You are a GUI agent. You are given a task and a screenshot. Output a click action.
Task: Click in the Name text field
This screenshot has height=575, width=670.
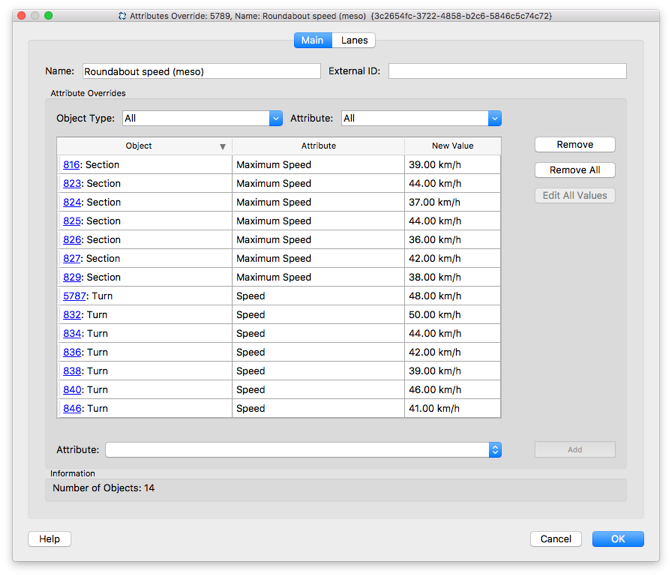(x=201, y=71)
